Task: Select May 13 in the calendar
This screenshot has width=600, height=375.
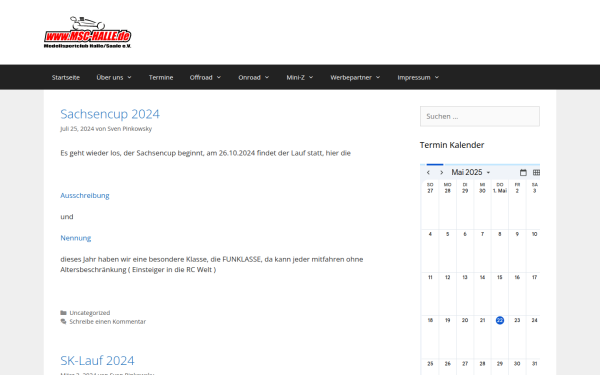Action: [x=465, y=277]
